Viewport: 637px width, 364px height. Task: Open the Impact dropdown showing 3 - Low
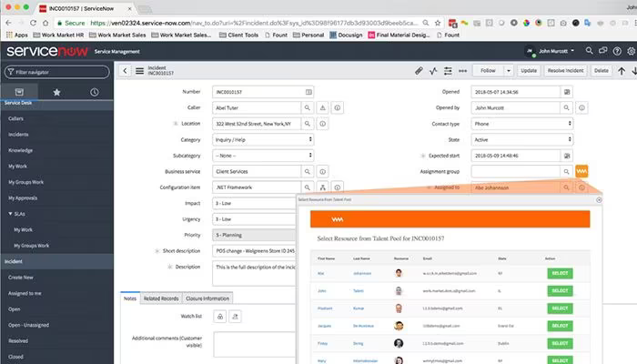(x=254, y=203)
